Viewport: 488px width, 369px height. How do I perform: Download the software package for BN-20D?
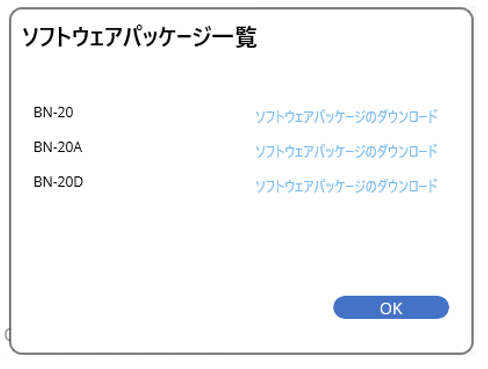click(346, 186)
